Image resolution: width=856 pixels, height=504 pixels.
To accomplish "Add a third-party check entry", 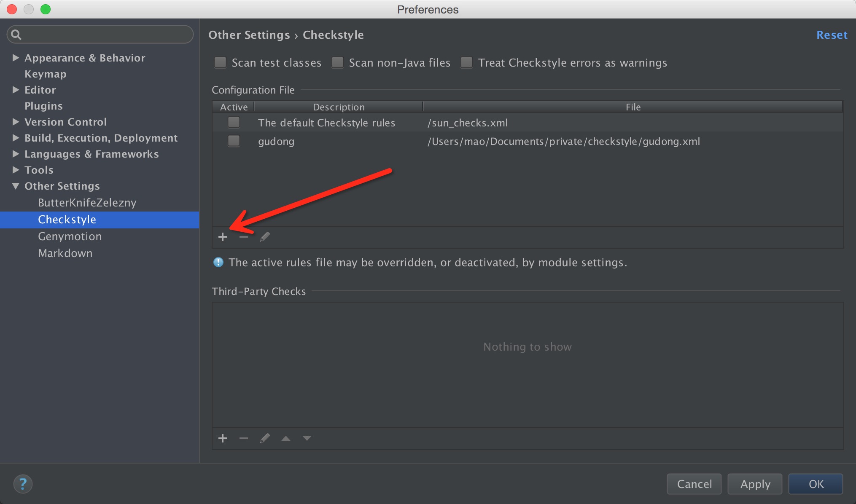I will tap(223, 438).
